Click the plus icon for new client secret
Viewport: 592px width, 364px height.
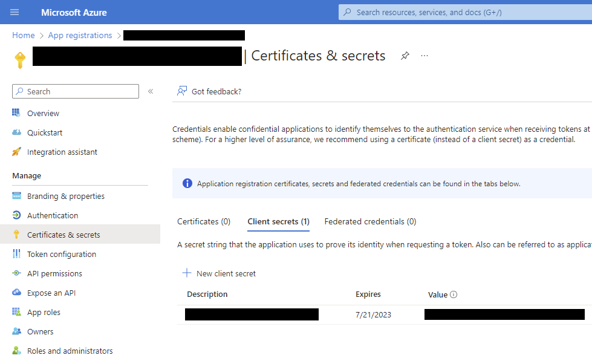(x=187, y=273)
